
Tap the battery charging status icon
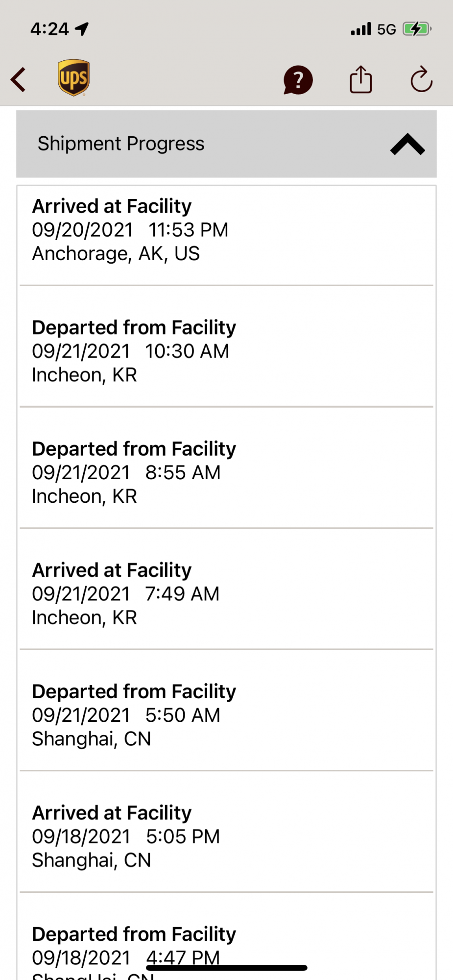pyautogui.click(x=416, y=29)
